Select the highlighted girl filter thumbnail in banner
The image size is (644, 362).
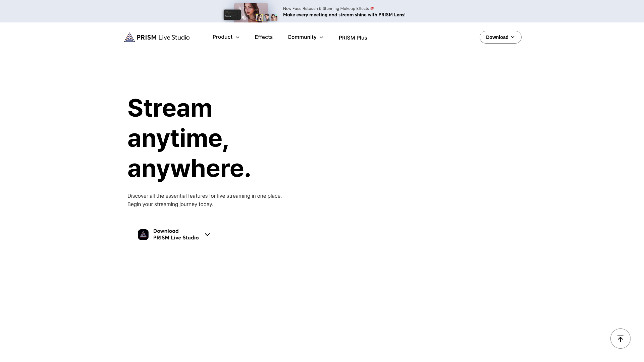[259, 18]
